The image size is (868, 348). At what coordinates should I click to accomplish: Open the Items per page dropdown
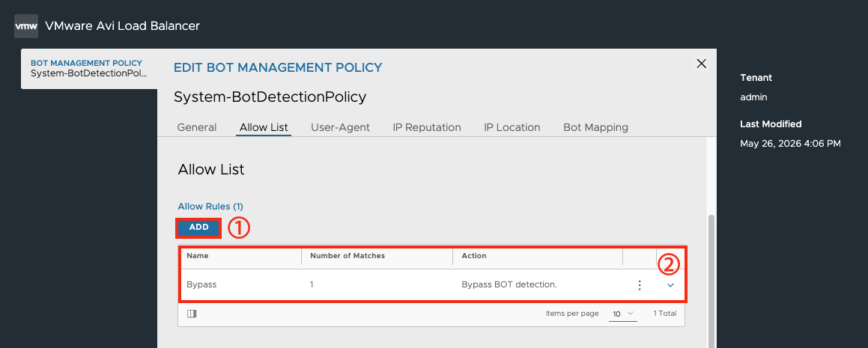tap(623, 314)
